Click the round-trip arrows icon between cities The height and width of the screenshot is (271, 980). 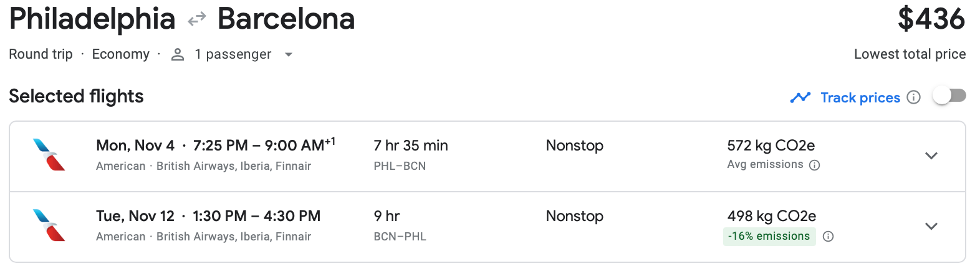[x=196, y=20]
